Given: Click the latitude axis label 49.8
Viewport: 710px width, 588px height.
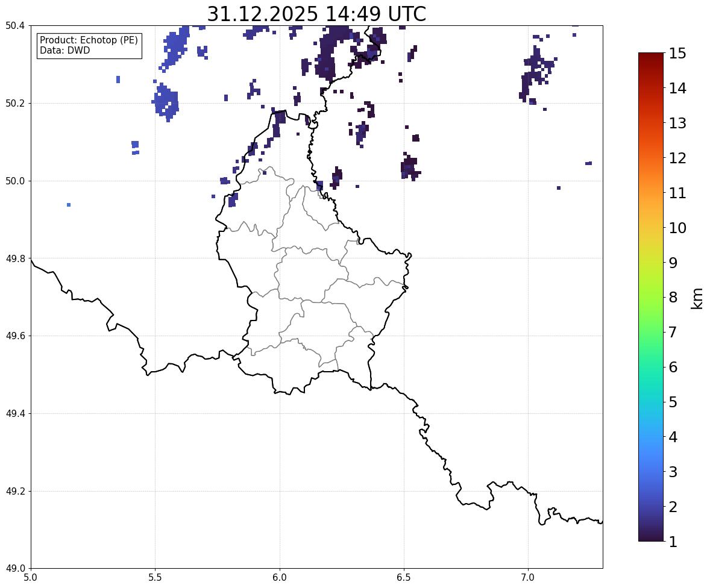Looking at the screenshot, I should point(14,258).
